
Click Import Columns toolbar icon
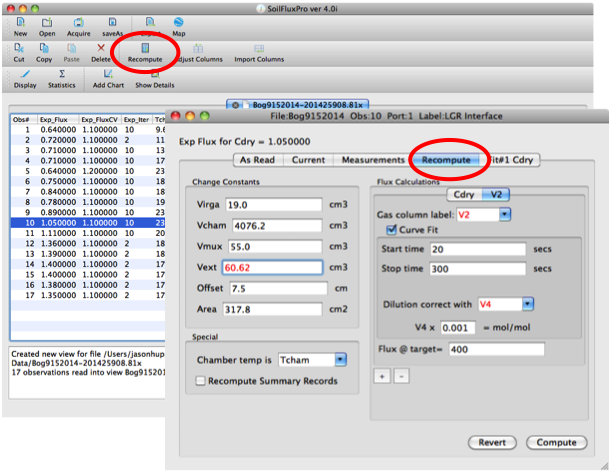tap(259, 53)
